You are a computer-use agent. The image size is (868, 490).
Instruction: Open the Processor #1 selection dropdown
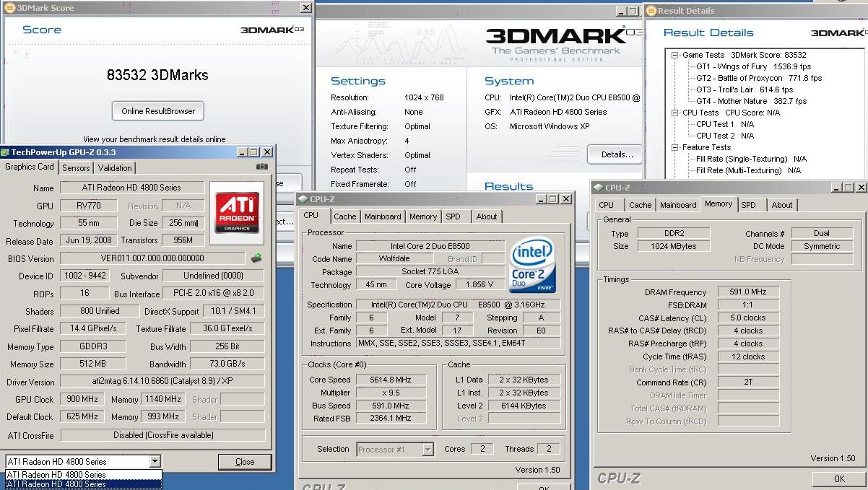(x=428, y=449)
